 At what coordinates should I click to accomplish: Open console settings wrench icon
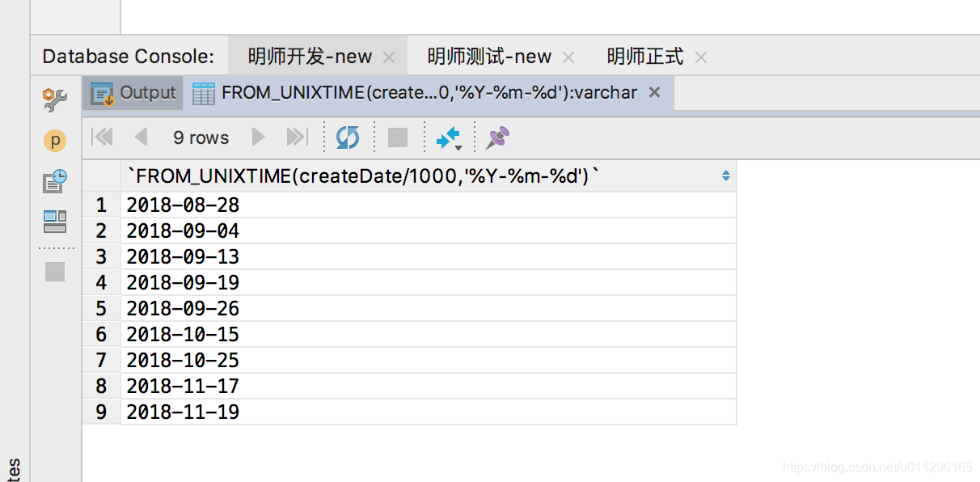[x=55, y=99]
